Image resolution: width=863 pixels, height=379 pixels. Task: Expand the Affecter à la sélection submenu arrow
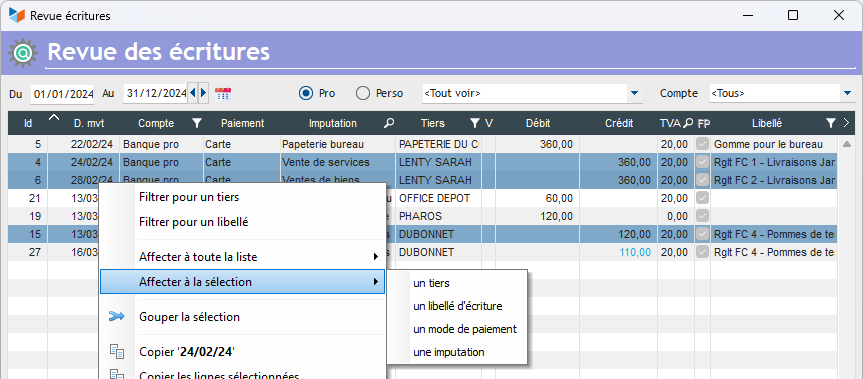[376, 282]
